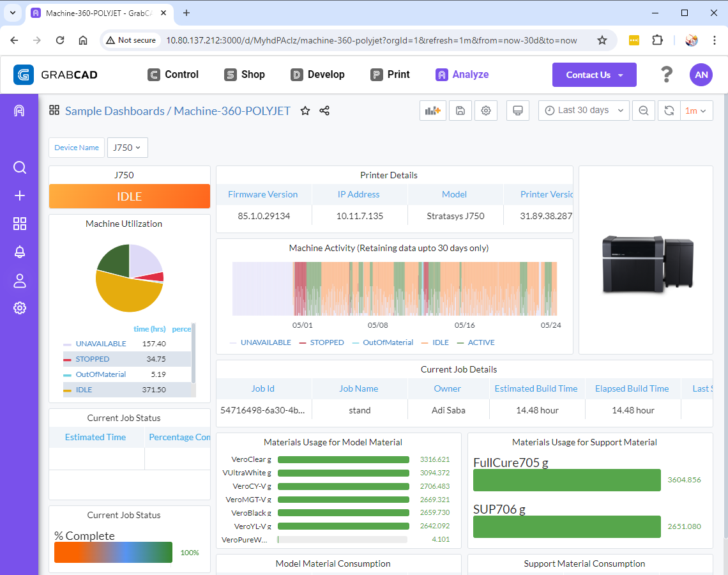Open the alerting bell icon in the sidebar
This screenshot has width=728, height=575.
point(20,252)
